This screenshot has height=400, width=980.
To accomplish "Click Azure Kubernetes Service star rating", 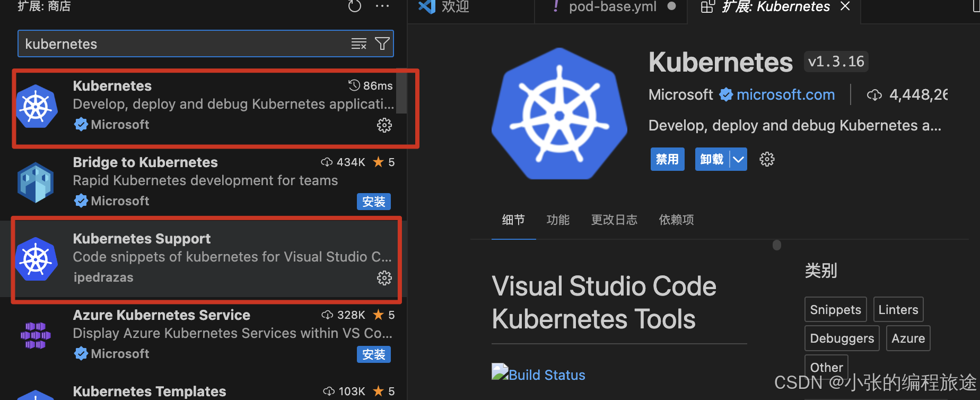I will (x=384, y=315).
